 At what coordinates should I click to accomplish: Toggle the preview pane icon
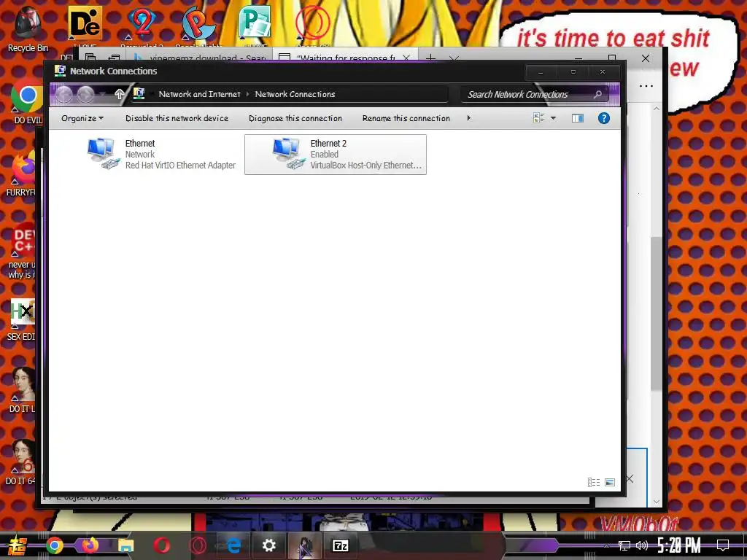click(x=578, y=118)
